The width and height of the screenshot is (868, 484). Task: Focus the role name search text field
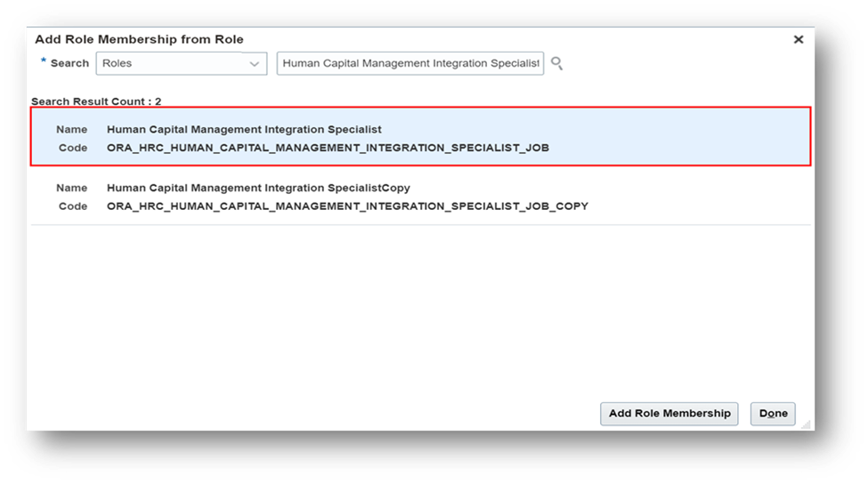tap(410, 63)
